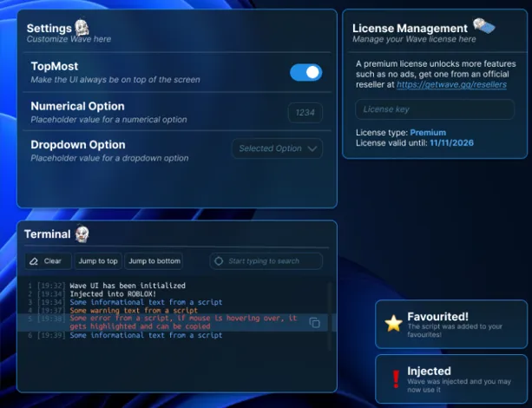The width and height of the screenshot is (532, 408).
Task: Copy the highlighted error line in terminal
Action: tap(314, 322)
